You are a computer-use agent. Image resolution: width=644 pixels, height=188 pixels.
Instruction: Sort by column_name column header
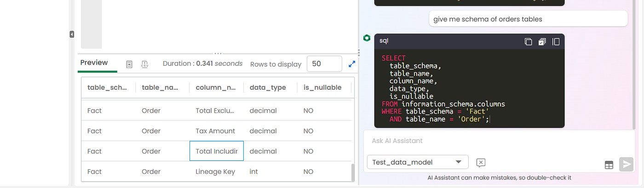tap(216, 87)
